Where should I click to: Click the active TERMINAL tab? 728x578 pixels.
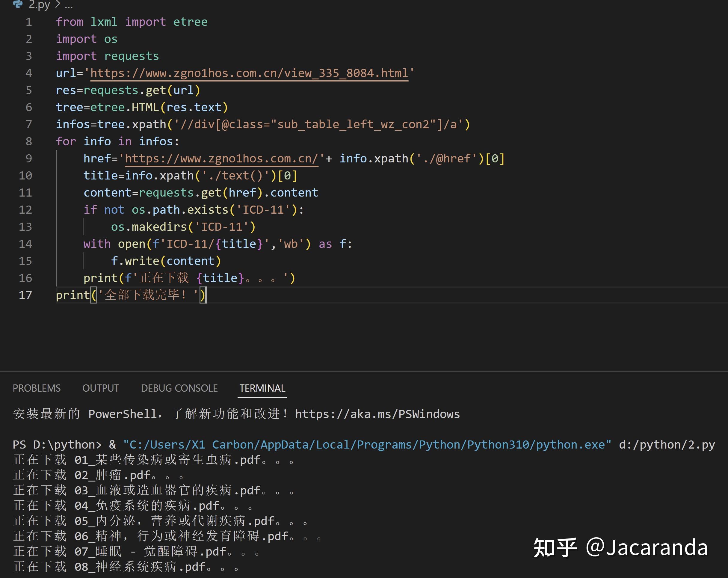click(x=262, y=388)
